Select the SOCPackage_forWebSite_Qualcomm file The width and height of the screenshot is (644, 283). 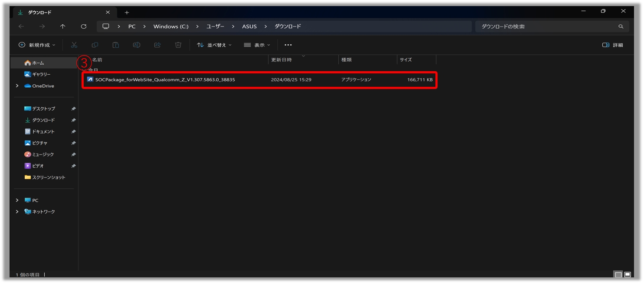[259, 80]
